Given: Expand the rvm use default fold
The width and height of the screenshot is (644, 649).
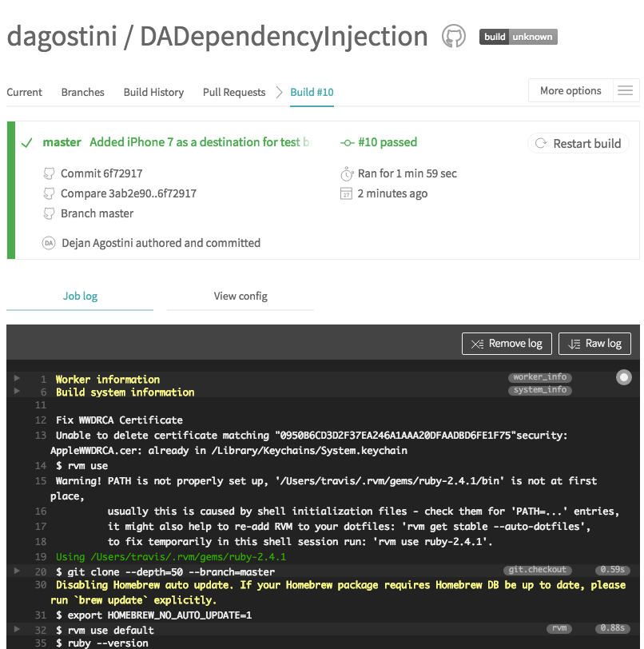Looking at the screenshot, I should coord(18,630).
